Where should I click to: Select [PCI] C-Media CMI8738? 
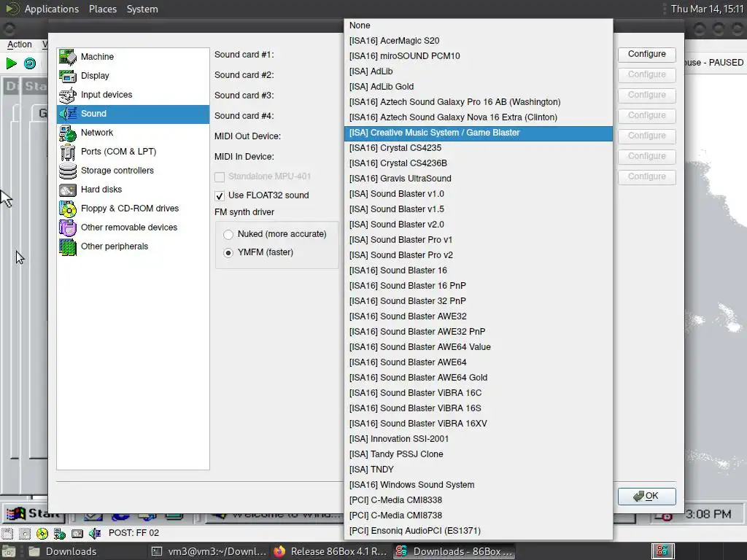pos(479,516)
